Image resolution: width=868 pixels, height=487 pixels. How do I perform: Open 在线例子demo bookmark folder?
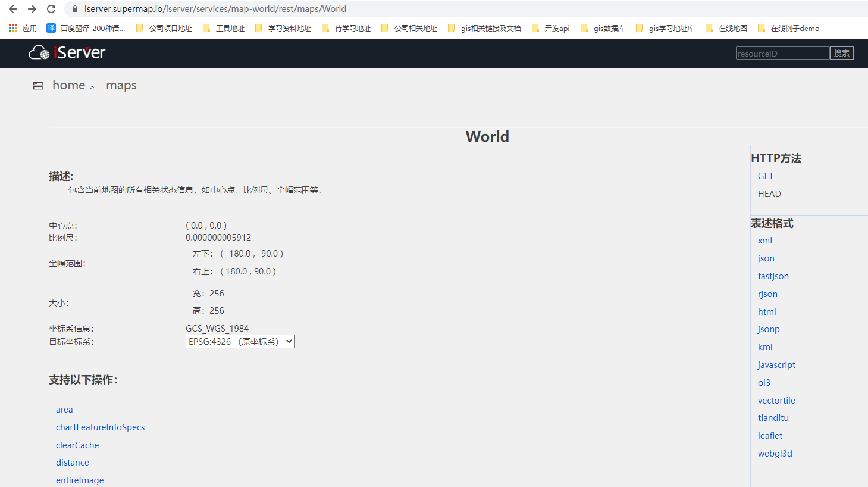789,28
